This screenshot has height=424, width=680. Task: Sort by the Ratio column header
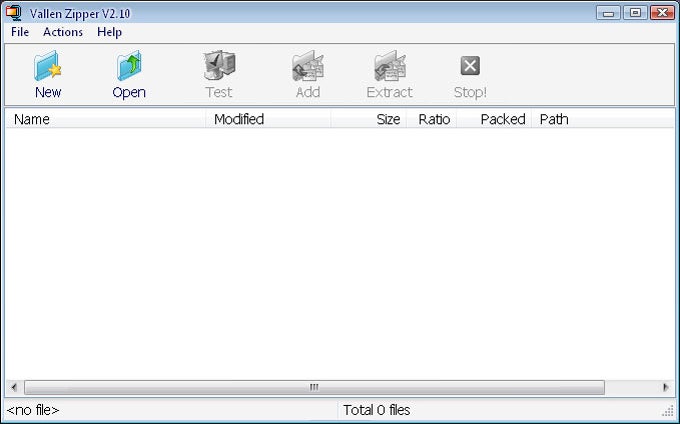[x=432, y=119]
